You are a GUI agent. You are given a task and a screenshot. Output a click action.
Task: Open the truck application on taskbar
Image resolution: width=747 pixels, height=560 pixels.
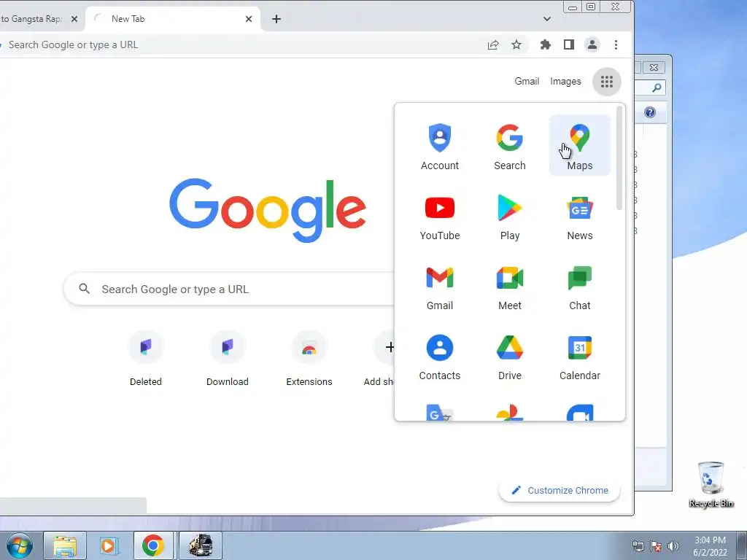coord(201,545)
